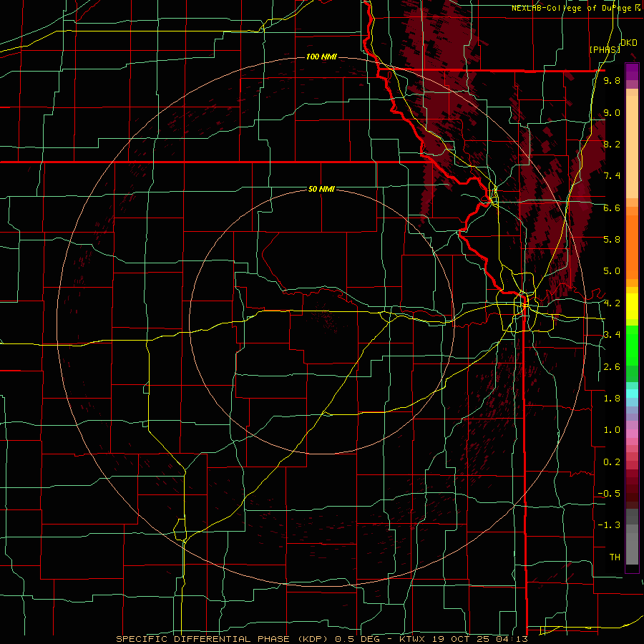Viewport: 644px width, 644px height.
Task: Click the 100 NMI range ring label
Action: pos(321,57)
